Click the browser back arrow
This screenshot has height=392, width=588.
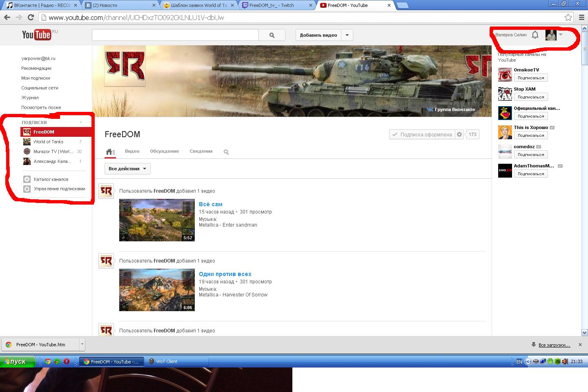pyautogui.click(x=7, y=18)
